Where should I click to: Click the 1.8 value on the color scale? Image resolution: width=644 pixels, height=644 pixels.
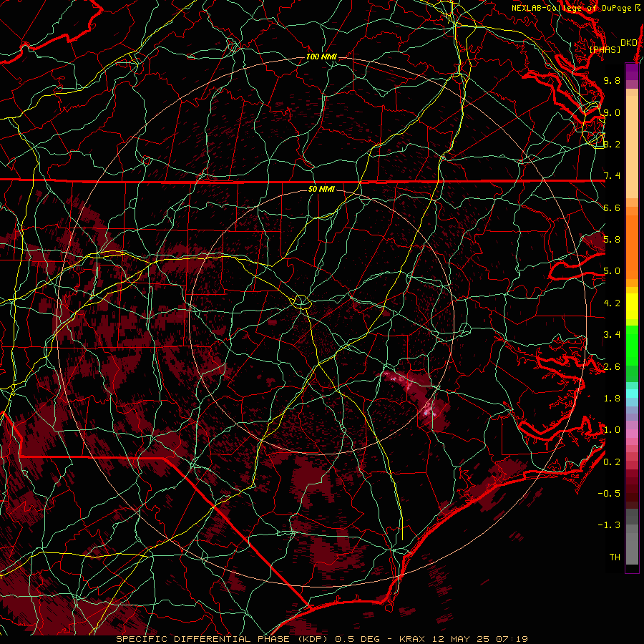612,399
